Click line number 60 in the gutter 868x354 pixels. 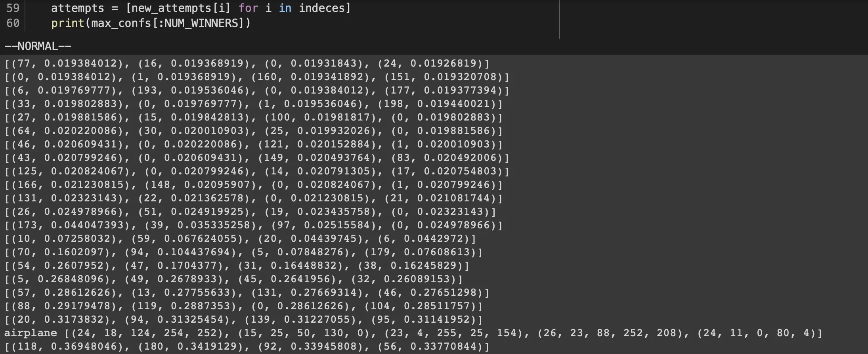(13, 23)
